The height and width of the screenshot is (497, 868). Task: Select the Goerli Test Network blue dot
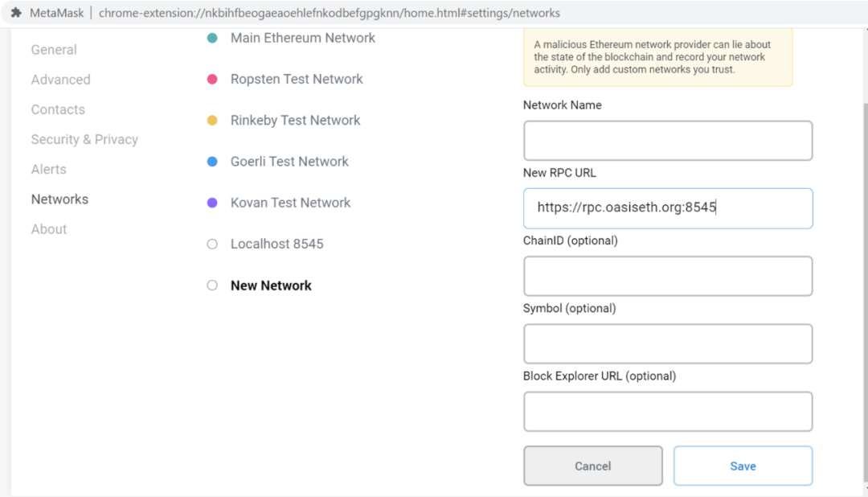[212, 161]
